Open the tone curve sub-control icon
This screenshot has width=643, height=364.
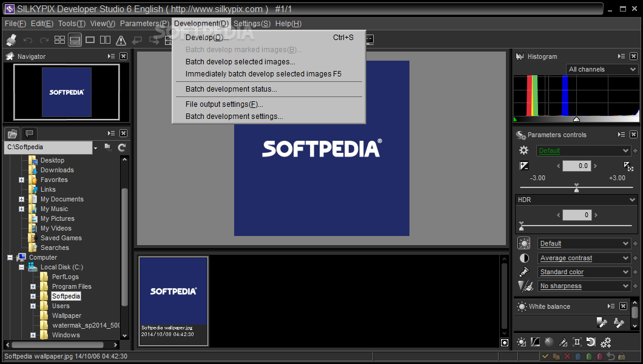(x=535, y=342)
